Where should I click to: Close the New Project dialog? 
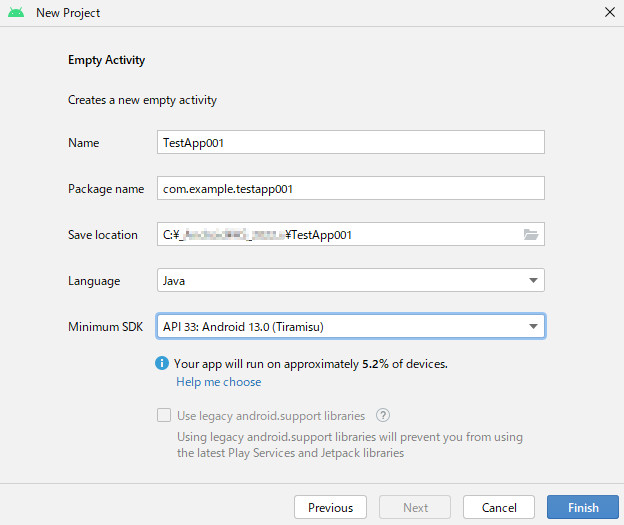coord(610,12)
